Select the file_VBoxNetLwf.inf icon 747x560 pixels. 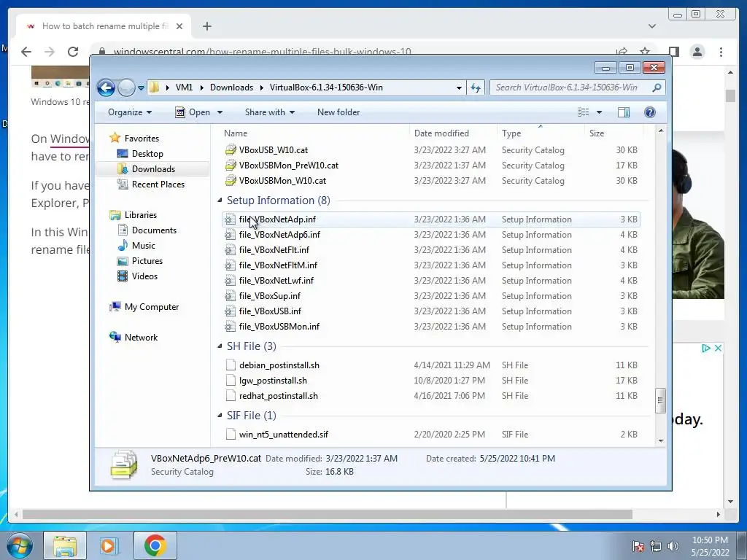coord(230,281)
